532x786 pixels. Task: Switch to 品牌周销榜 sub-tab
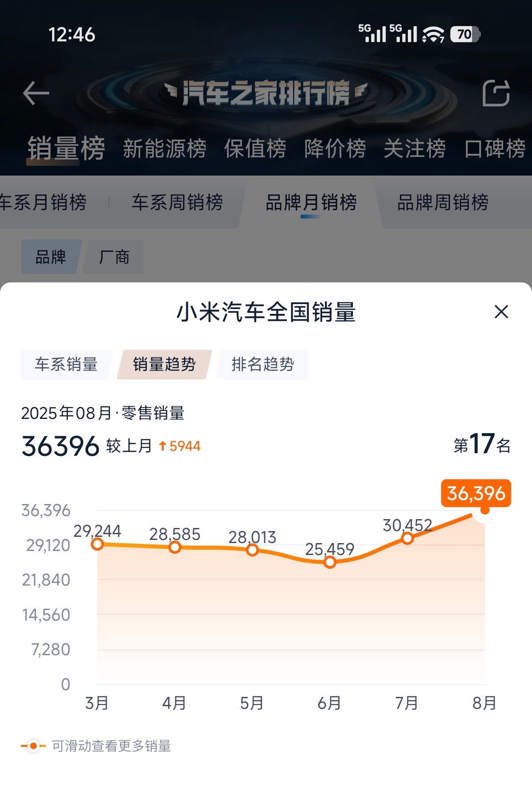(443, 203)
